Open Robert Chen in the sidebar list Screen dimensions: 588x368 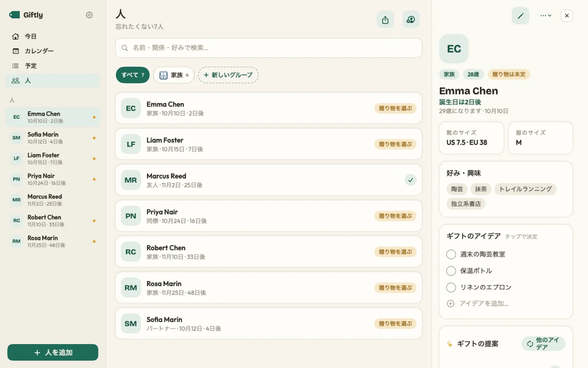pyautogui.click(x=53, y=221)
